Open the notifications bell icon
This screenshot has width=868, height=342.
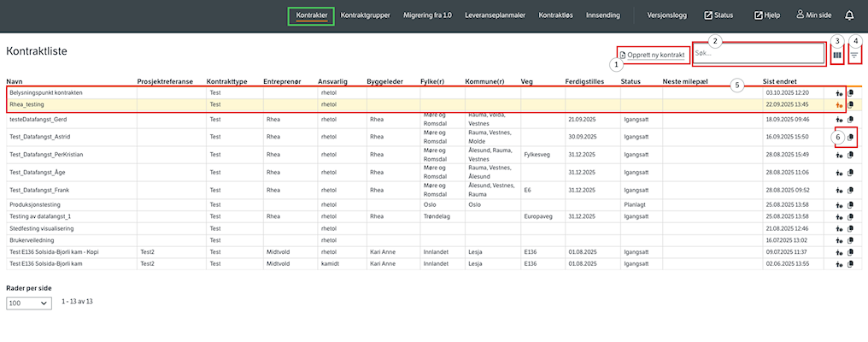849,15
